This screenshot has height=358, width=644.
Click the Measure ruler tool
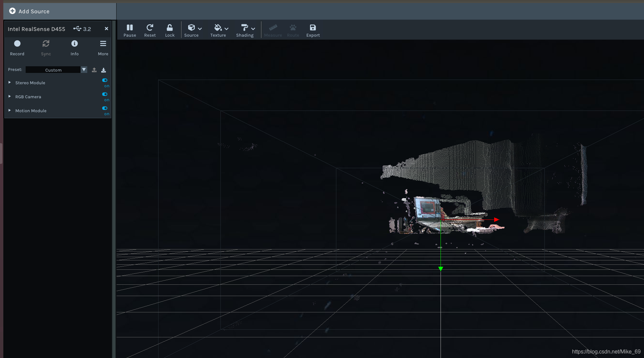point(273,30)
